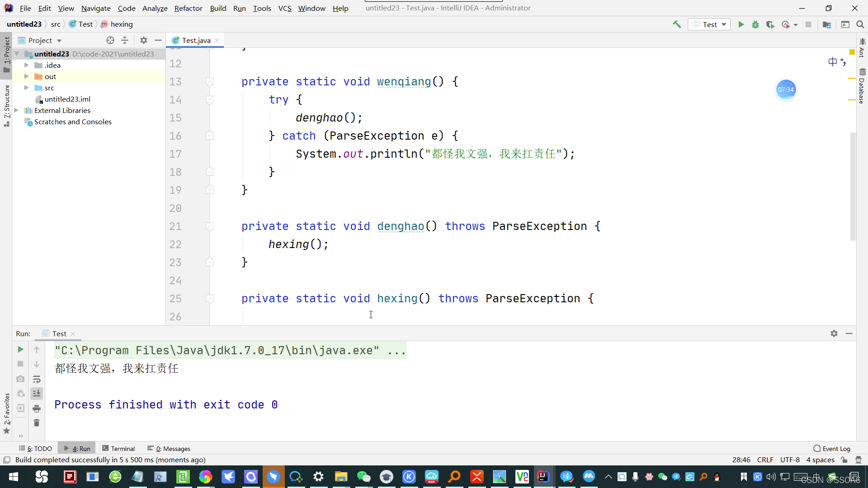The height and width of the screenshot is (488, 868).
Task: Print the console output icon
Action: (x=37, y=408)
